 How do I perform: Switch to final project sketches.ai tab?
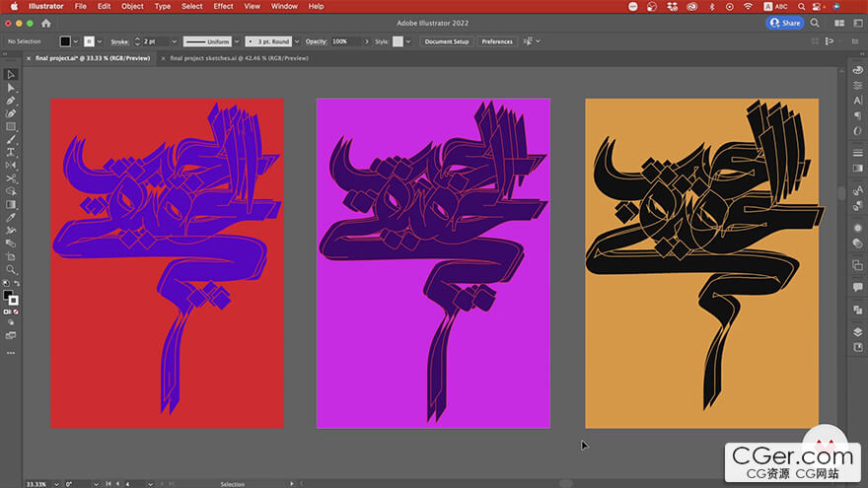pos(239,58)
